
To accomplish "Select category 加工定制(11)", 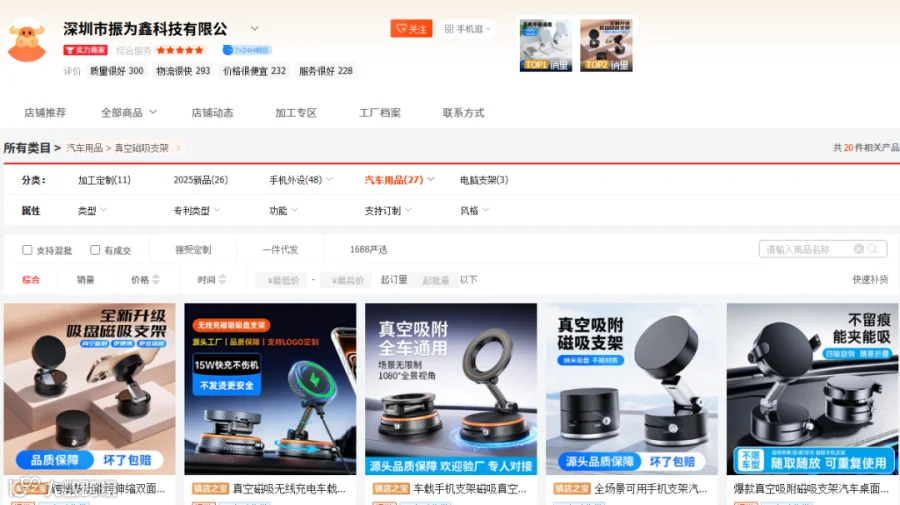I will click(x=104, y=180).
